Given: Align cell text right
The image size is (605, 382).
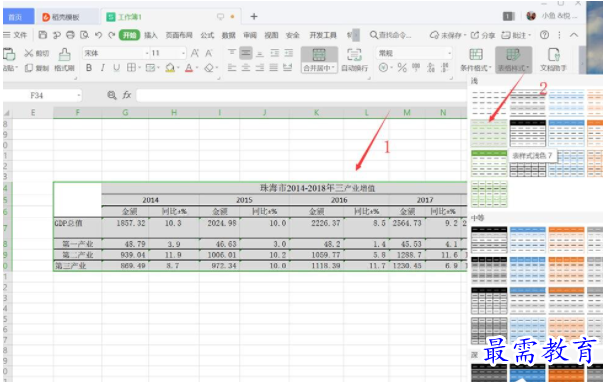Looking at the screenshot, I should [x=260, y=68].
